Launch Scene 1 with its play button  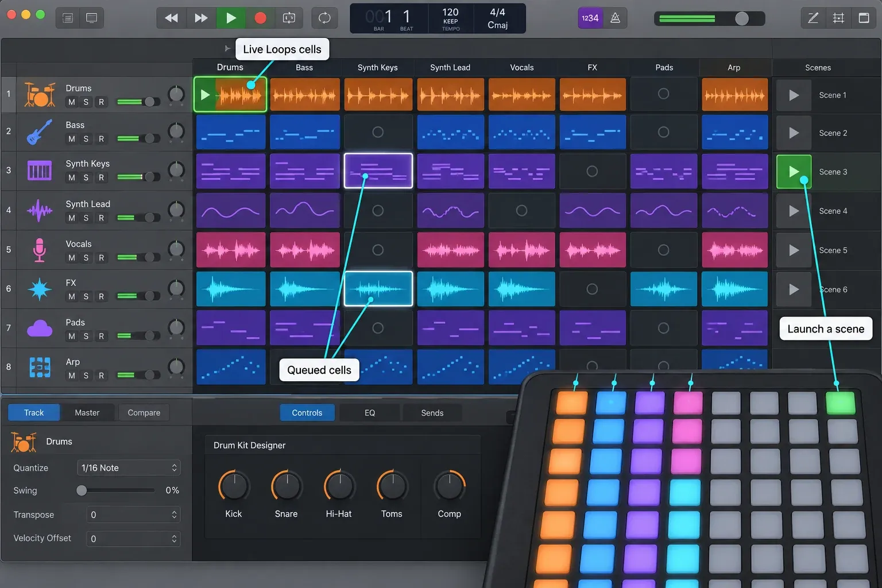click(x=794, y=95)
